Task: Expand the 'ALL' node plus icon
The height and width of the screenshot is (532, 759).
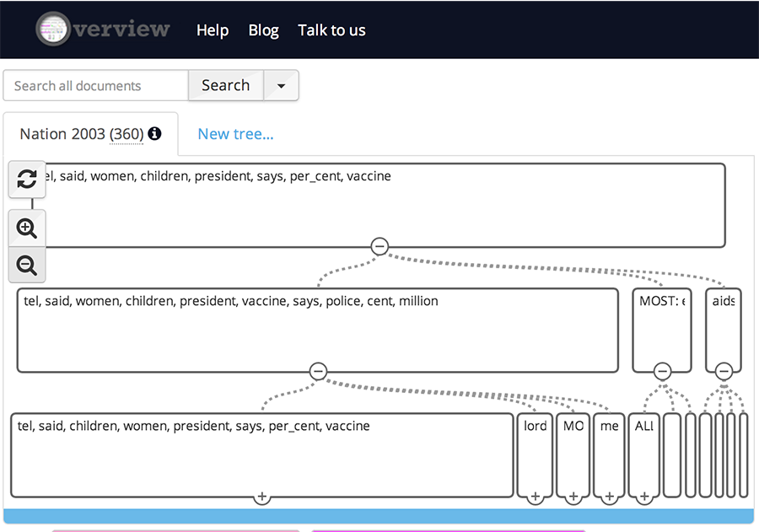Action: point(644,497)
